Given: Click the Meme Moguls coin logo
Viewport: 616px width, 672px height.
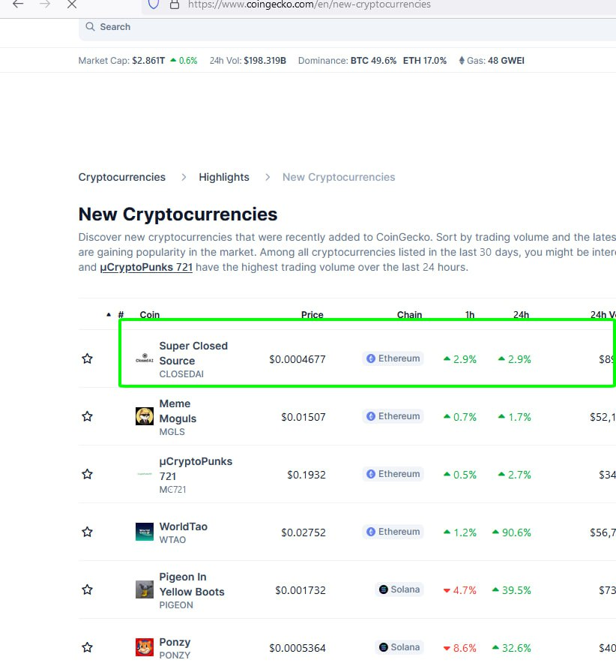Looking at the screenshot, I should 145,416.
